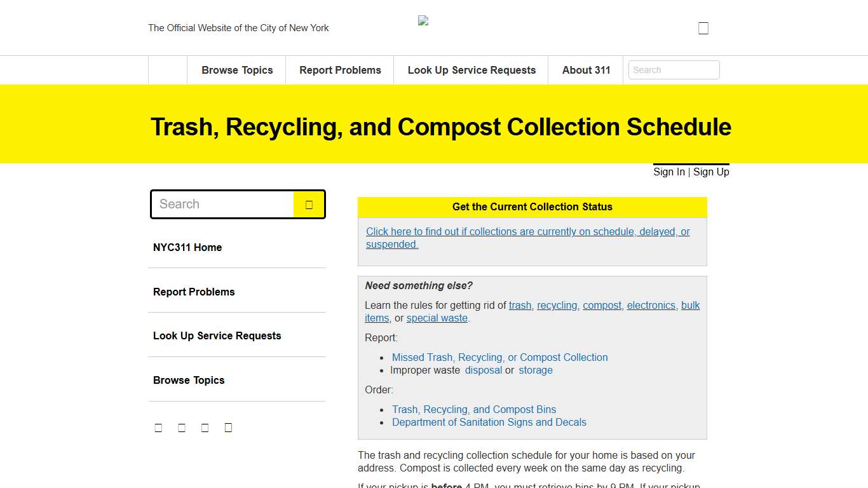
Task: Select the home icon in the navigation bar
Action: click(x=166, y=70)
